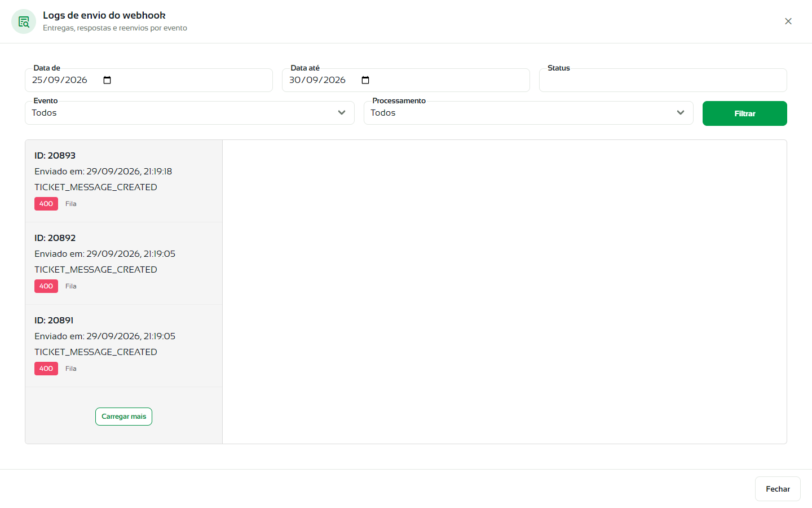The image size is (812, 508).
Task: Click subtitle 'Entregas, respostas e reenvios por evento'
Action: tap(115, 28)
